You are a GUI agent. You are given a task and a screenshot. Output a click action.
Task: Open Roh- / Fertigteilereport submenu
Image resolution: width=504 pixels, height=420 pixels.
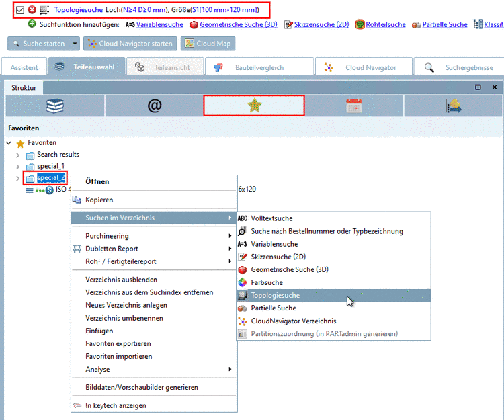154,261
